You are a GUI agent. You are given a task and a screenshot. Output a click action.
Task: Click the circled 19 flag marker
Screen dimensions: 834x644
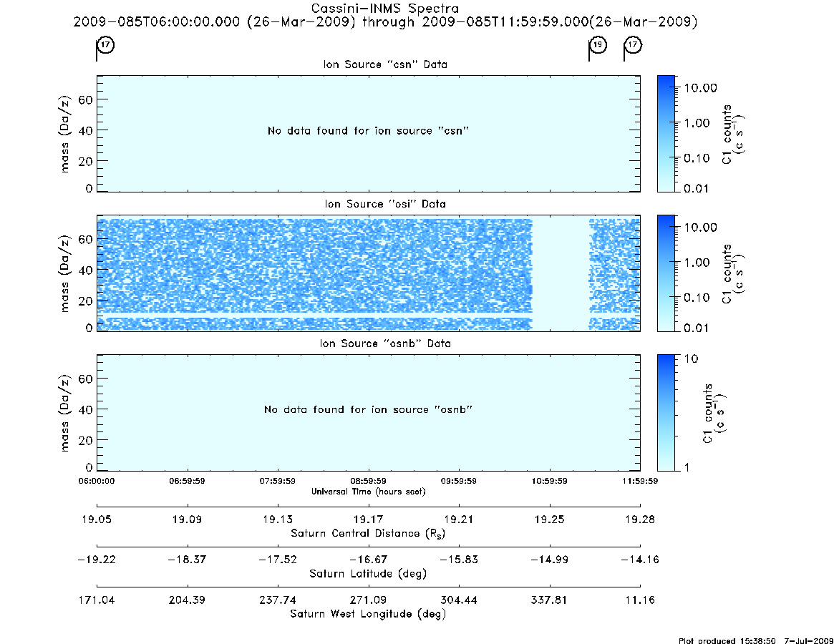[598, 45]
